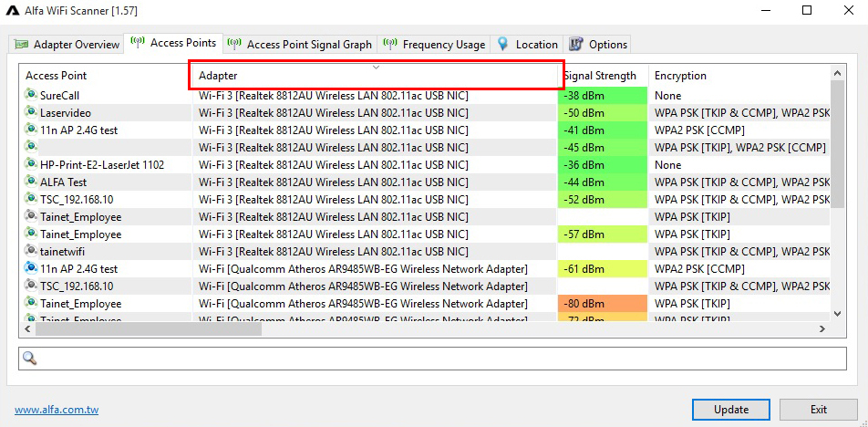Image resolution: width=868 pixels, height=427 pixels.
Task: Click the magnifier icon in search bar
Action: click(29, 359)
